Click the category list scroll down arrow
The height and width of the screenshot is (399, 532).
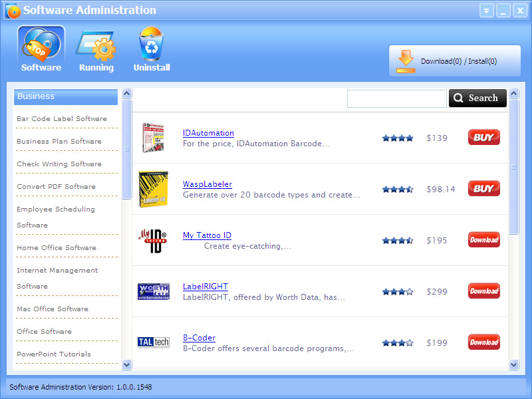coord(127,364)
